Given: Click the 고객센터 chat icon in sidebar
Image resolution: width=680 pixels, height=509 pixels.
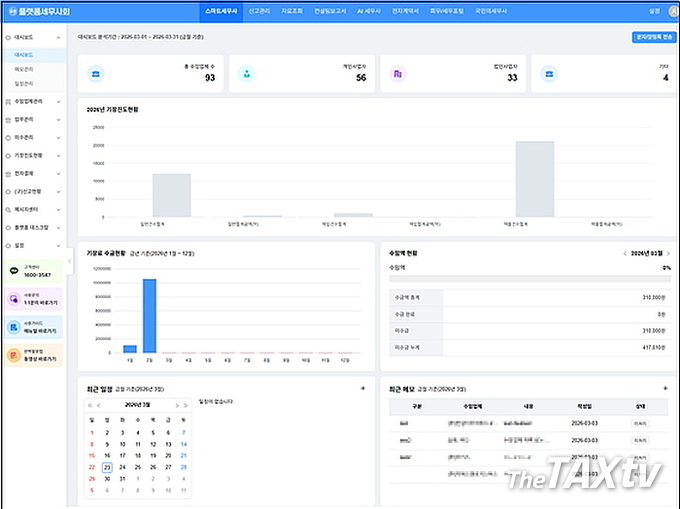Looking at the screenshot, I should tap(14, 271).
